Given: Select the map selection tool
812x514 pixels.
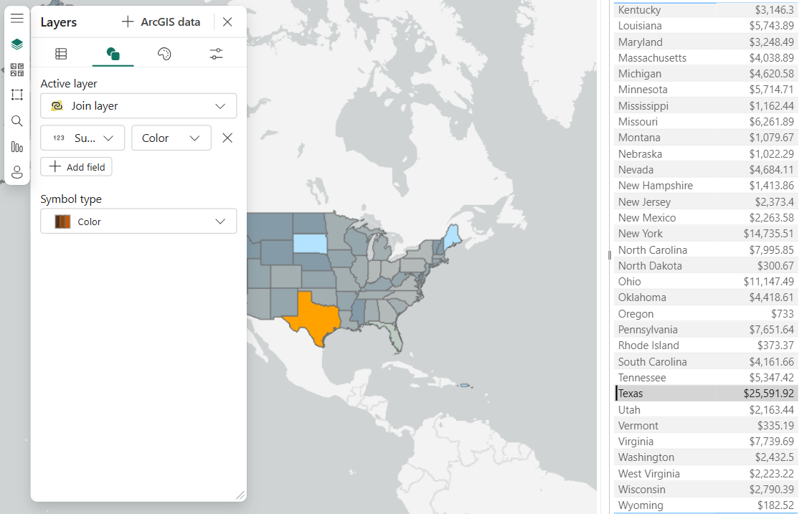Looking at the screenshot, I should point(17,94).
